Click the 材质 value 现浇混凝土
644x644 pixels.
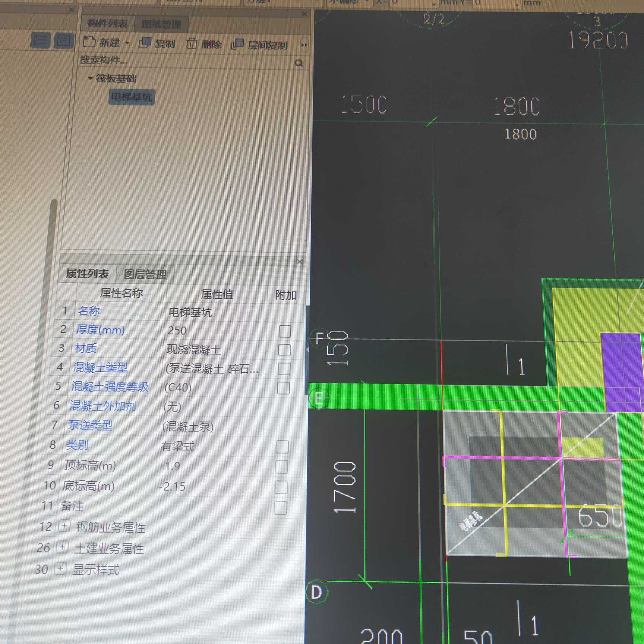(193, 350)
